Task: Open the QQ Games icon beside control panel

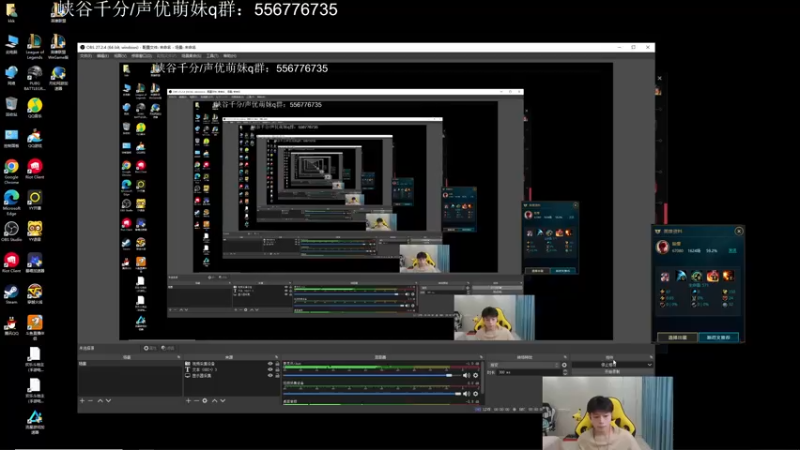Action: [35, 138]
